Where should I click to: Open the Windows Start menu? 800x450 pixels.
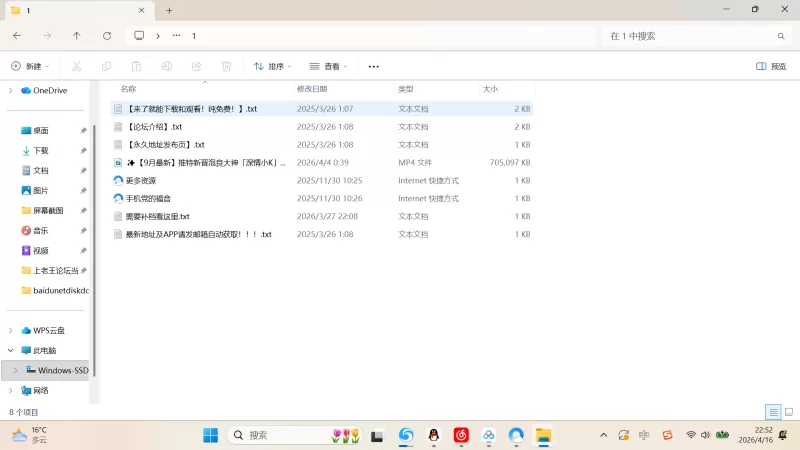tap(211, 435)
